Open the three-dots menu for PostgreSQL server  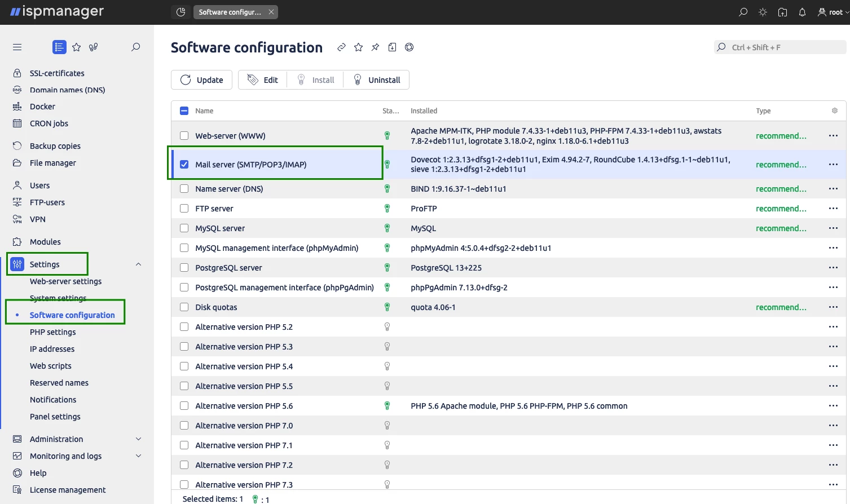click(x=833, y=268)
